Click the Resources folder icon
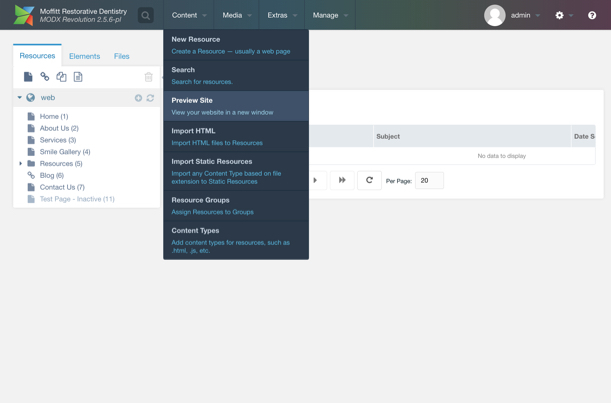The image size is (611, 403). [x=31, y=163]
